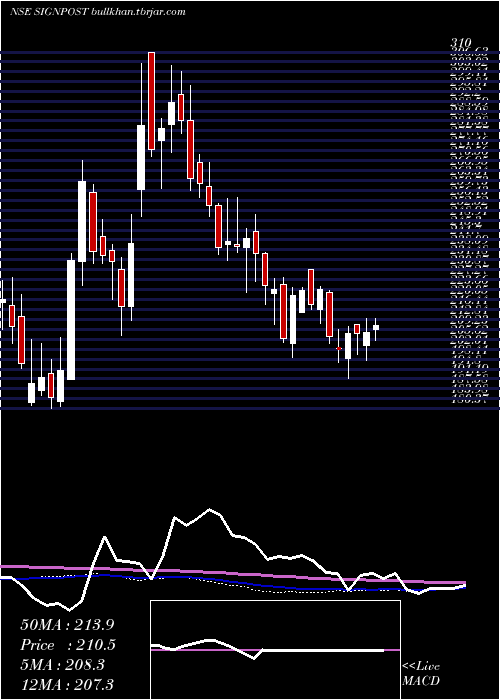Select the 12MA : 207.3 value
Viewport: 500px width, 700px height.
point(67,684)
